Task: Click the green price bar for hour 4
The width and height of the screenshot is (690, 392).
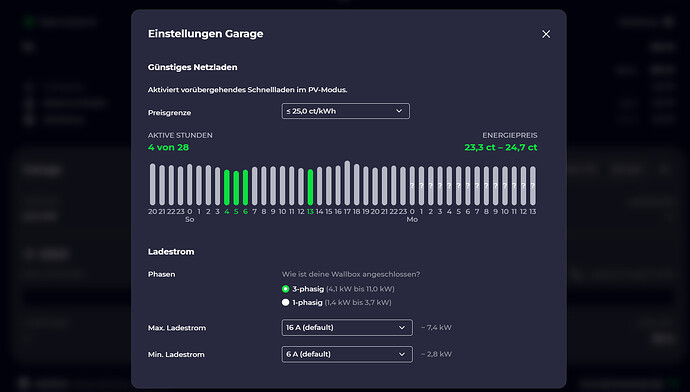Action: click(227, 187)
